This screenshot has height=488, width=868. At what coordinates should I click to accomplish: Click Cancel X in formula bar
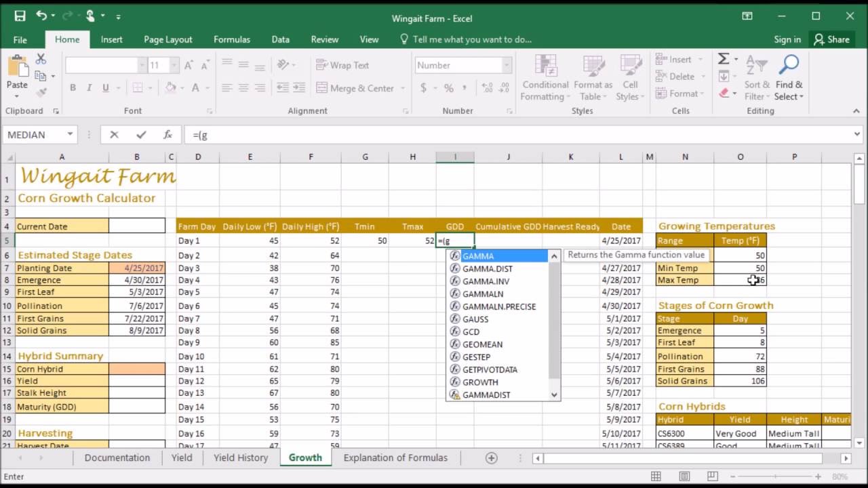tap(114, 135)
